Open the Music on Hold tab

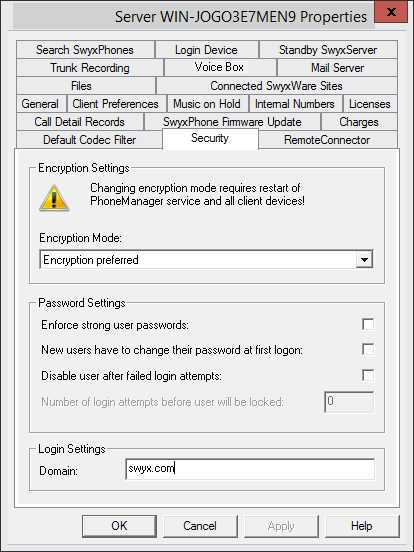(x=207, y=104)
